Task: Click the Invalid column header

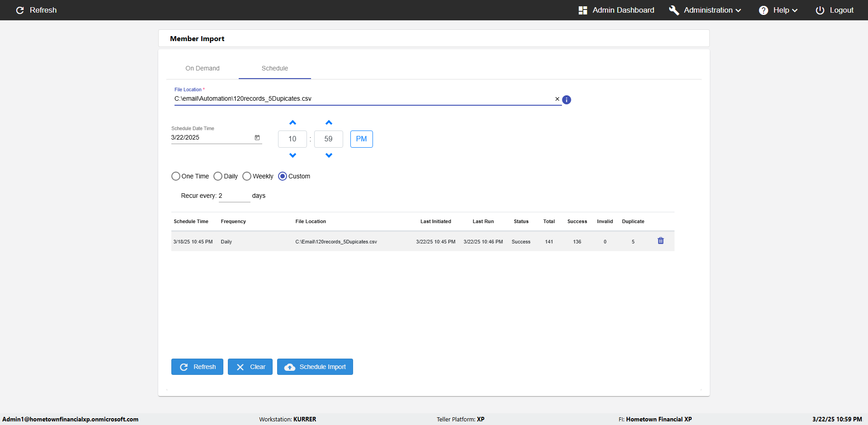Action: coord(605,221)
